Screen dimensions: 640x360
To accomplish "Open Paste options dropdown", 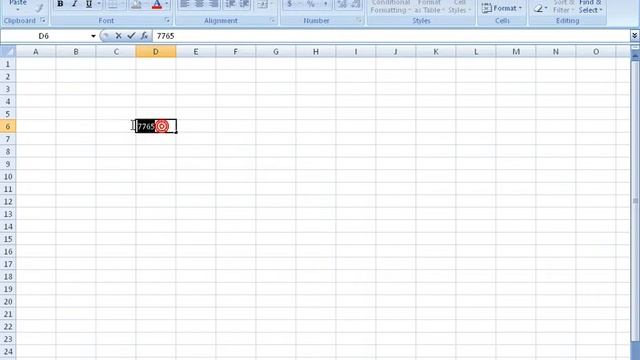I will click(x=18, y=6).
